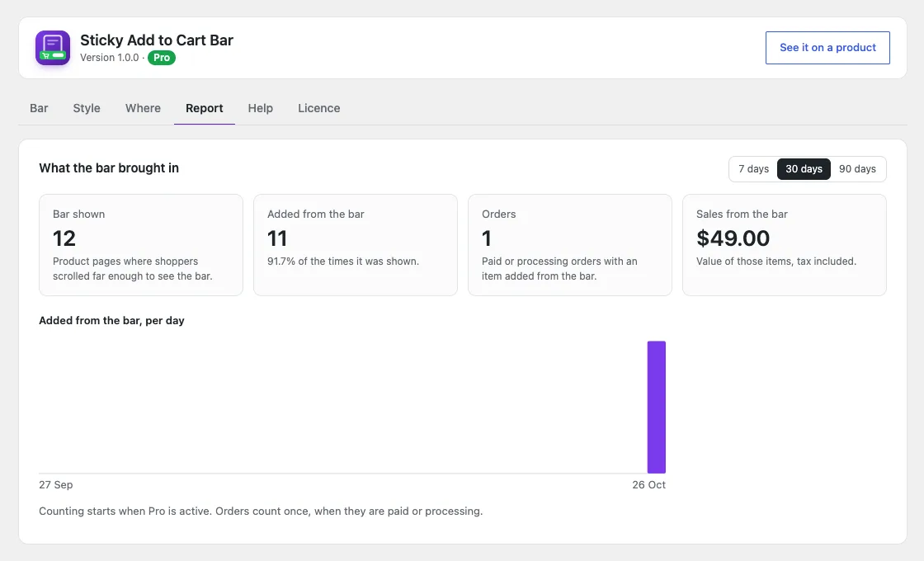
Task: Click the green Pro badge
Action: point(162,58)
